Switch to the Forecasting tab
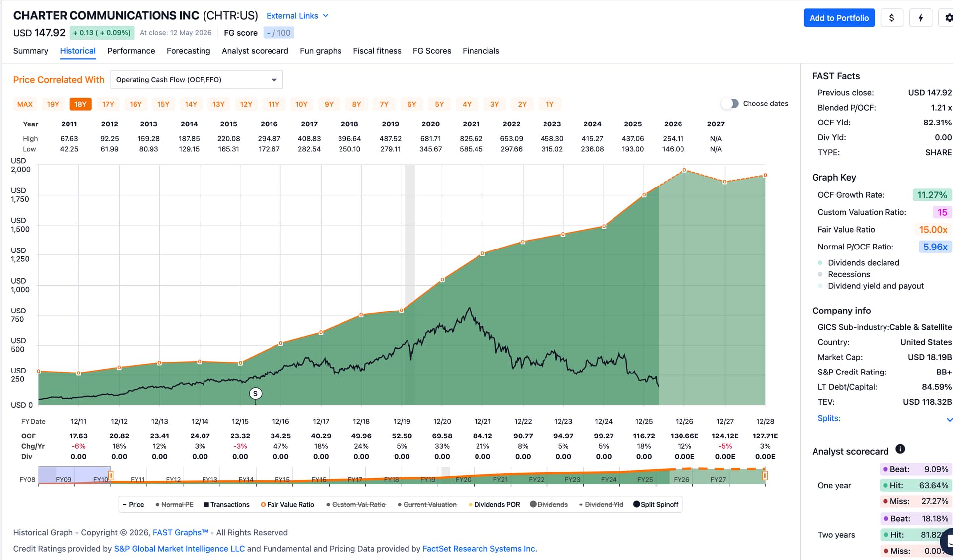This screenshot has height=560, width=953. point(188,51)
